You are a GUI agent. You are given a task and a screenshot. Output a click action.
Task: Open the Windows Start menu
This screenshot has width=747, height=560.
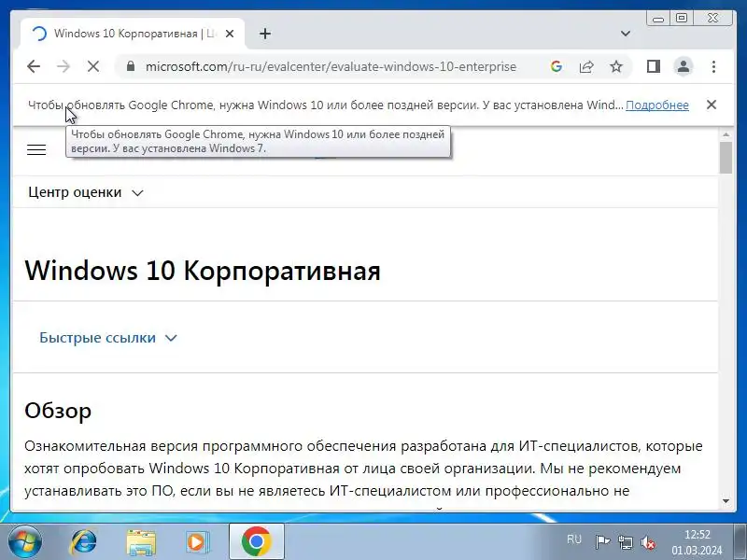coord(24,541)
